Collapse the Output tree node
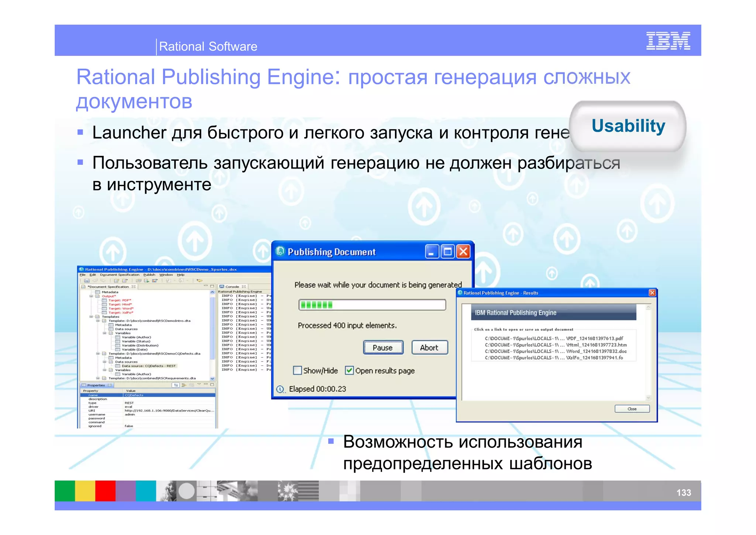 click(x=91, y=296)
